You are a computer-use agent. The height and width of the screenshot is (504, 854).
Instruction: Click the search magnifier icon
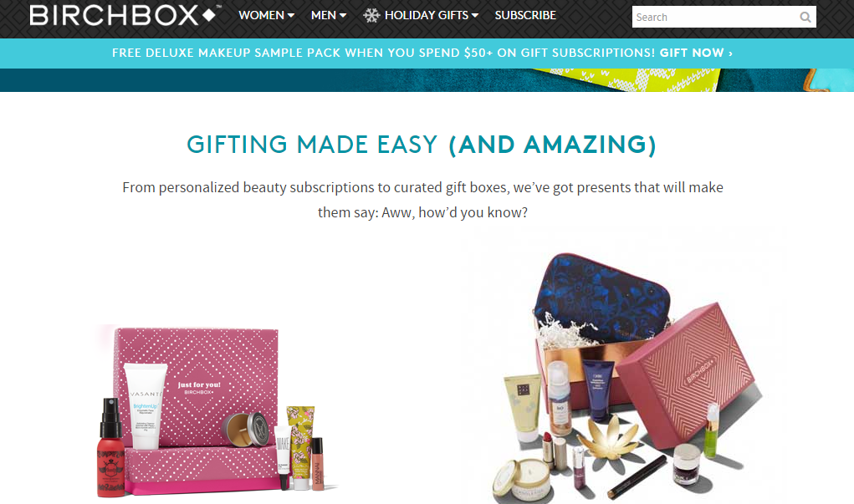(805, 18)
